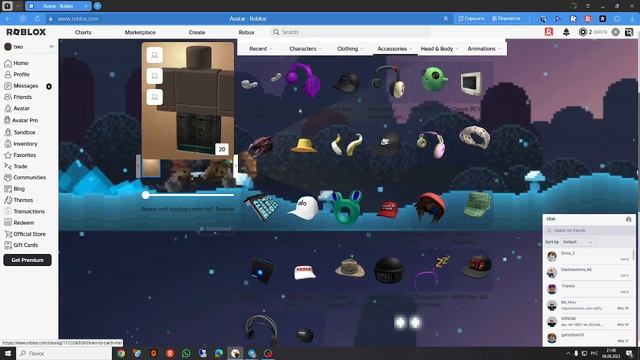Open the settings gear in Roblox header
Screen dimensions: 640x360
point(616,32)
